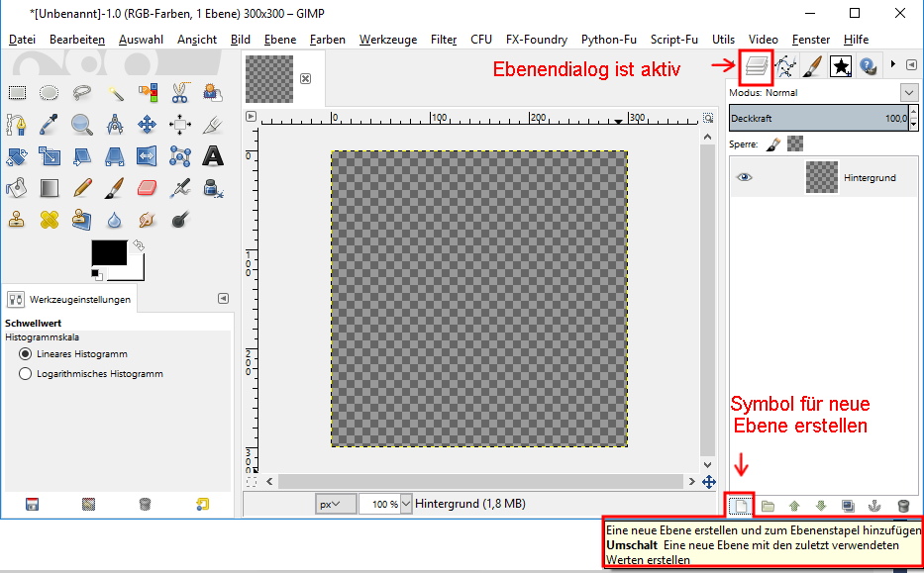The height and width of the screenshot is (573, 924).
Task: Select the Move tool
Action: click(147, 125)
